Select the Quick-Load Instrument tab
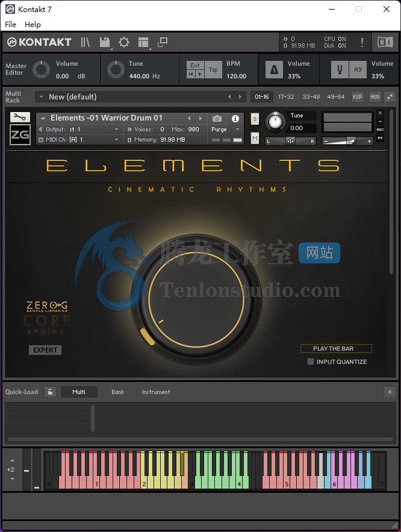 click(156, 392)
